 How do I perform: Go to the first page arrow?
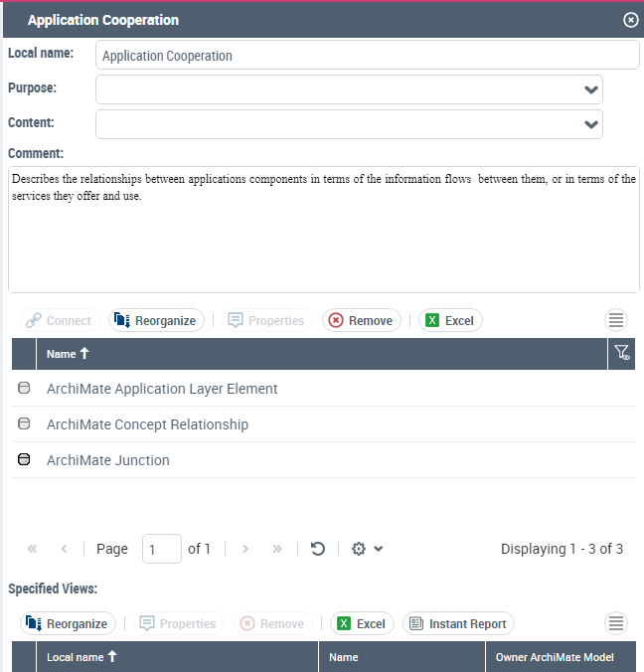click(33, 549)
